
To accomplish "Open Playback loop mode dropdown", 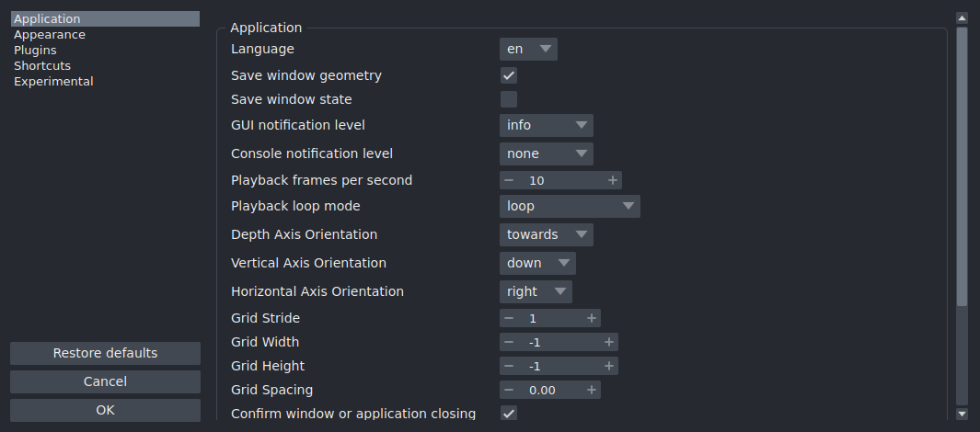I will click(570, 207).
